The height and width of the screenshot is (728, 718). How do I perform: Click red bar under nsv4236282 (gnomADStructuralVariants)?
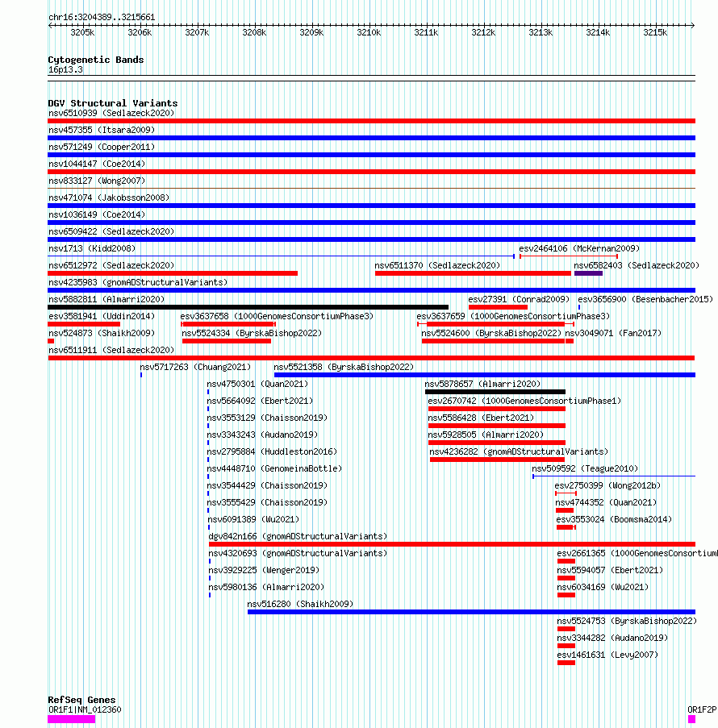pos(497,460)
